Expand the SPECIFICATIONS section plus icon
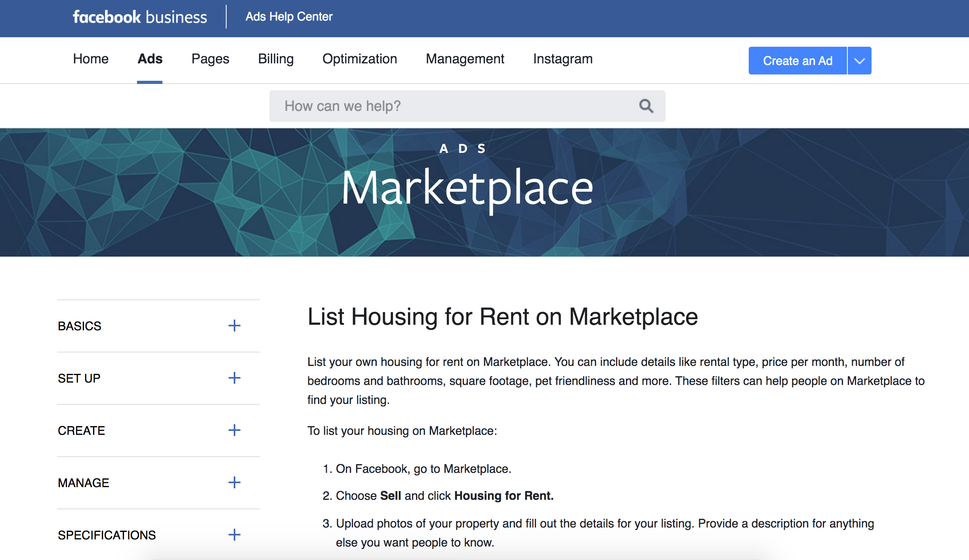Screen dimensions: 969x560 pos(235,535)
